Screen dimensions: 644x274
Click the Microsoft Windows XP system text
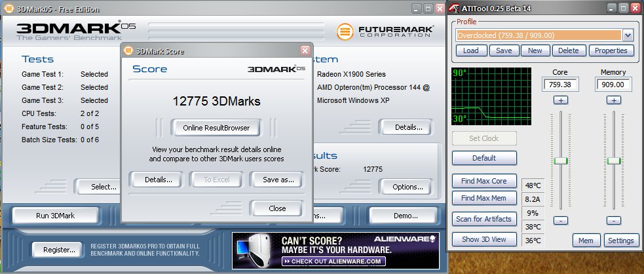click(353, 100)
